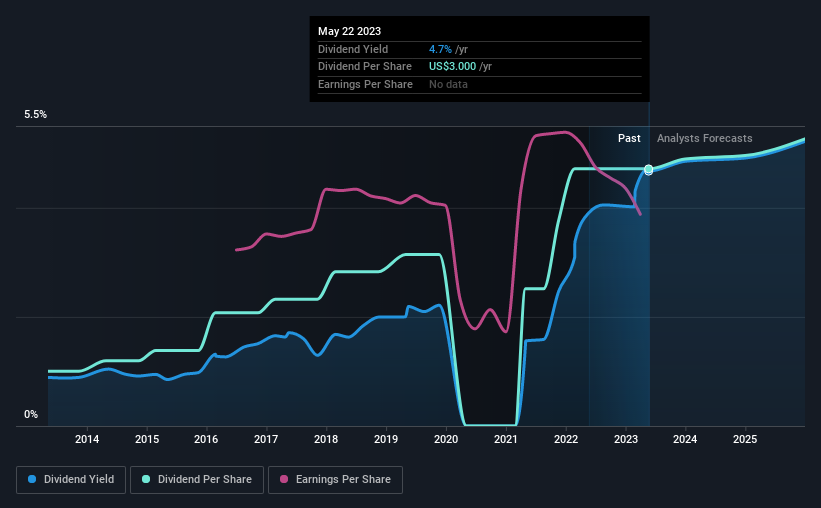Select the Past region label
Viewport: 821px width, 508px height.
pos(629,138)
